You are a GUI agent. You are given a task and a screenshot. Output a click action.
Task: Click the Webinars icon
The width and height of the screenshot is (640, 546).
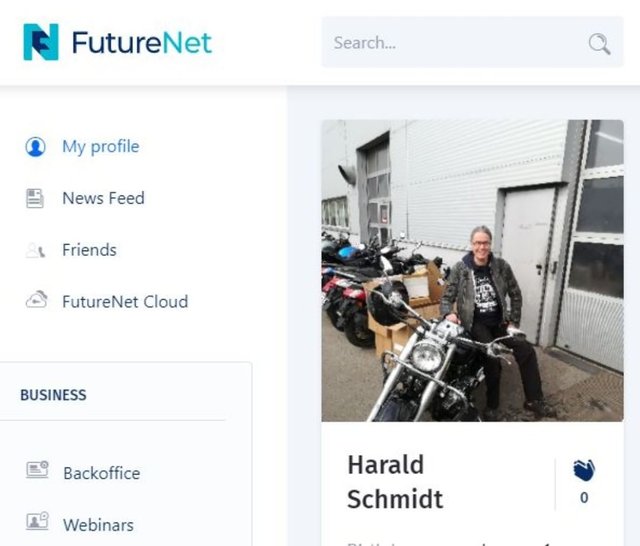tap(37, 522)
